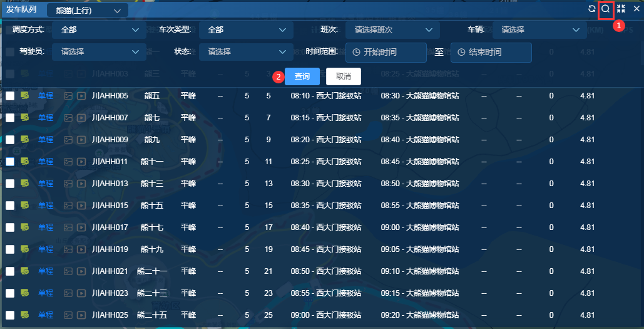This screenshot has width=644, height=329.
Task: Open the image icon in row 川AHH017
Action: pos(69,227)
